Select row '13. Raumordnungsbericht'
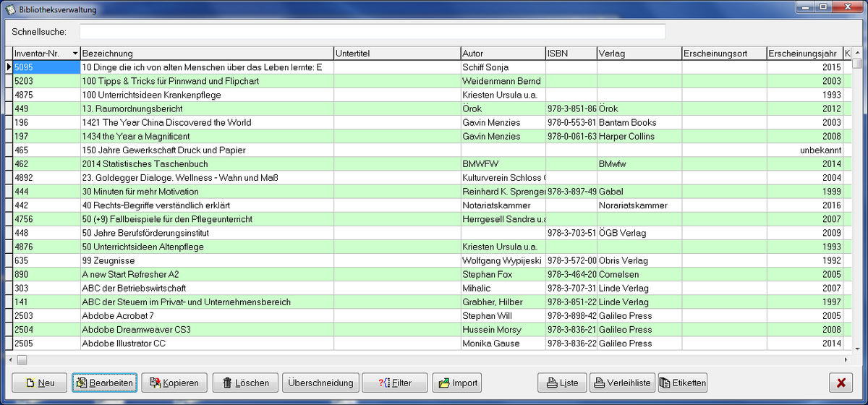868x405 pixels. coord(427,108)
